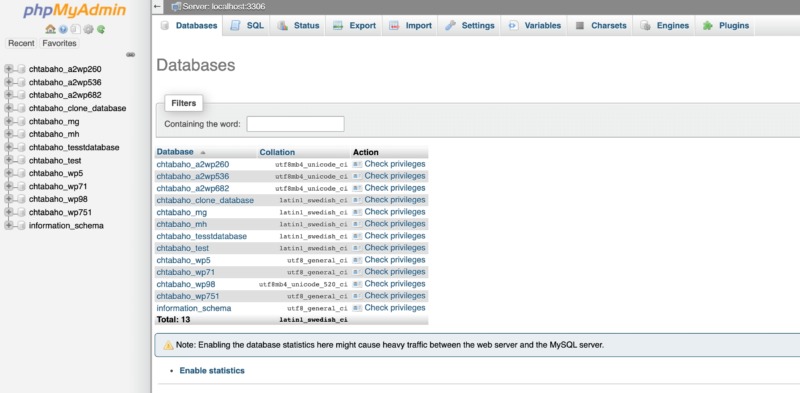This screenshot has height=393, width=800.
Task: Open navigation panel settings gear icon
Action: [88, 29]
